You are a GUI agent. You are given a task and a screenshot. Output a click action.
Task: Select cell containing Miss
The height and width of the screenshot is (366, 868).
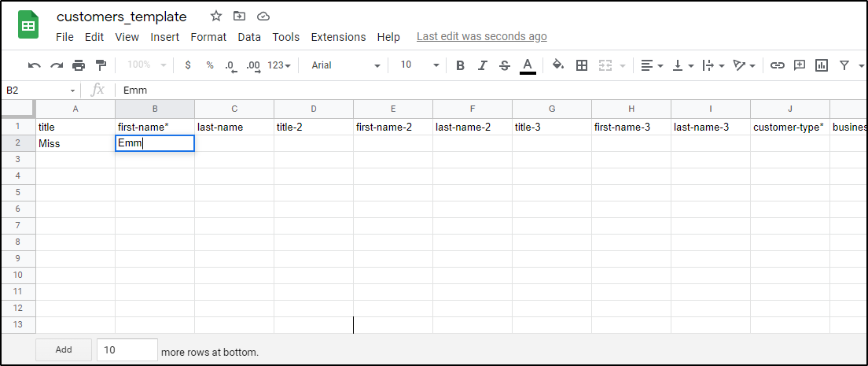pos(75,143)
